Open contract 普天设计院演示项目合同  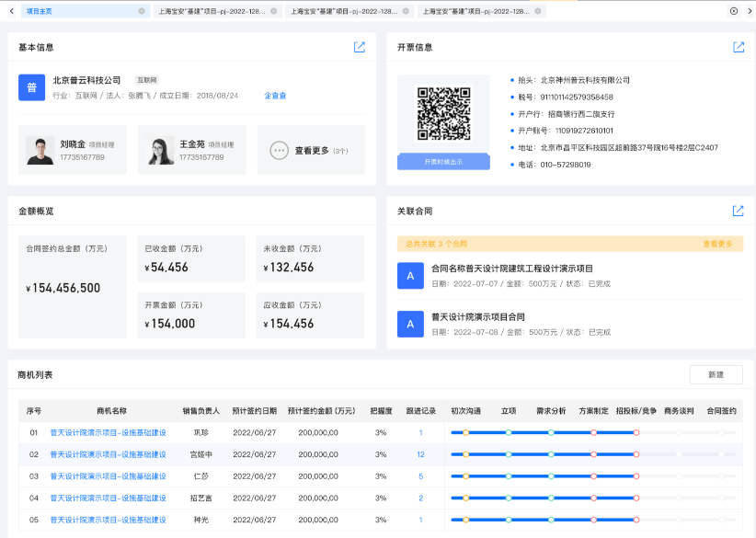point(478,316)
